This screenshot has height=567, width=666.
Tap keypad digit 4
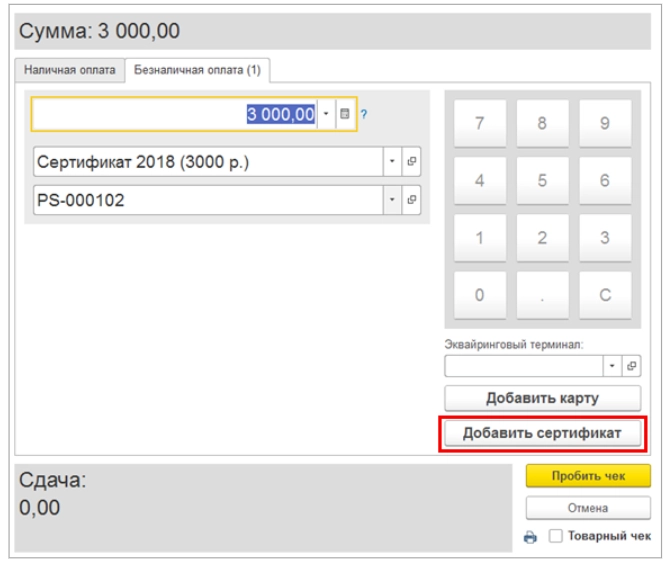(480, 181)
